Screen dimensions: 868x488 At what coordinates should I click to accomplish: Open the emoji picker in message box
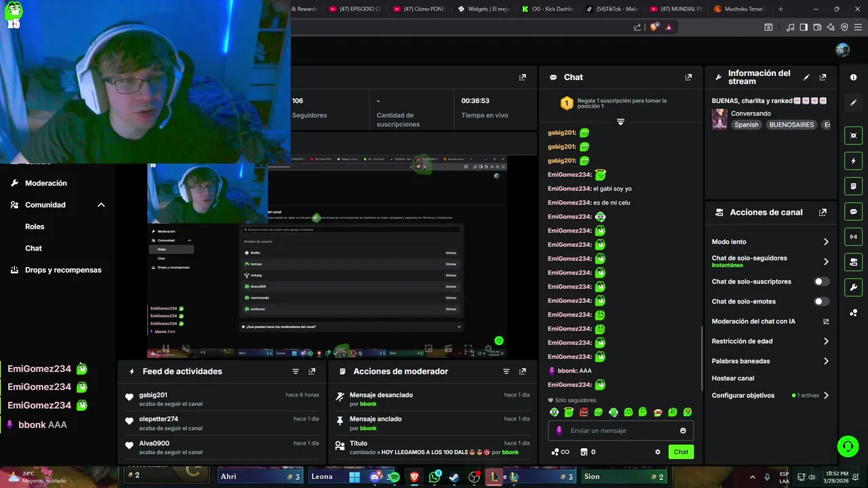click(683, 430)
